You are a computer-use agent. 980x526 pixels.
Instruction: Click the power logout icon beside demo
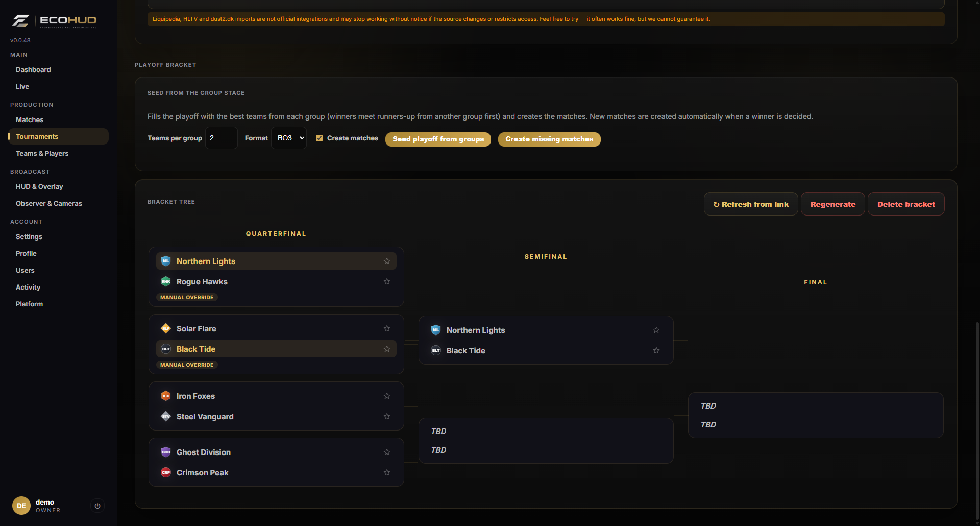tap(97, 506)
